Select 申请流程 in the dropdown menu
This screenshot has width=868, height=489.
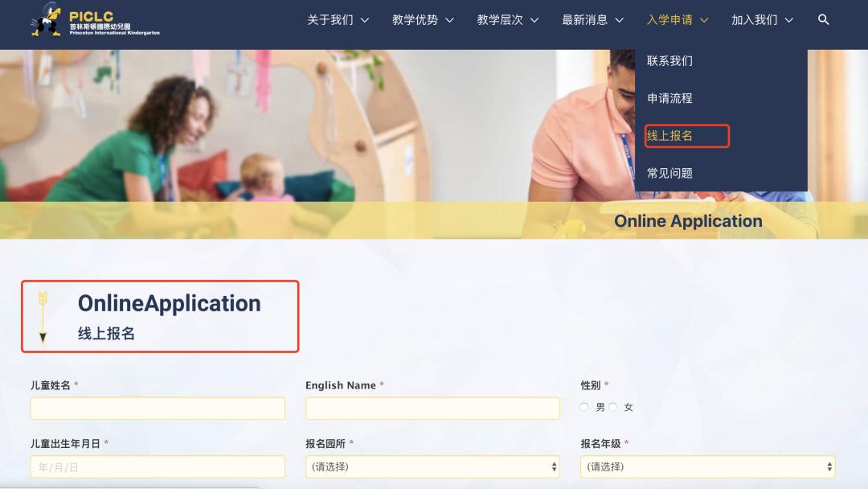pos(670,98)
